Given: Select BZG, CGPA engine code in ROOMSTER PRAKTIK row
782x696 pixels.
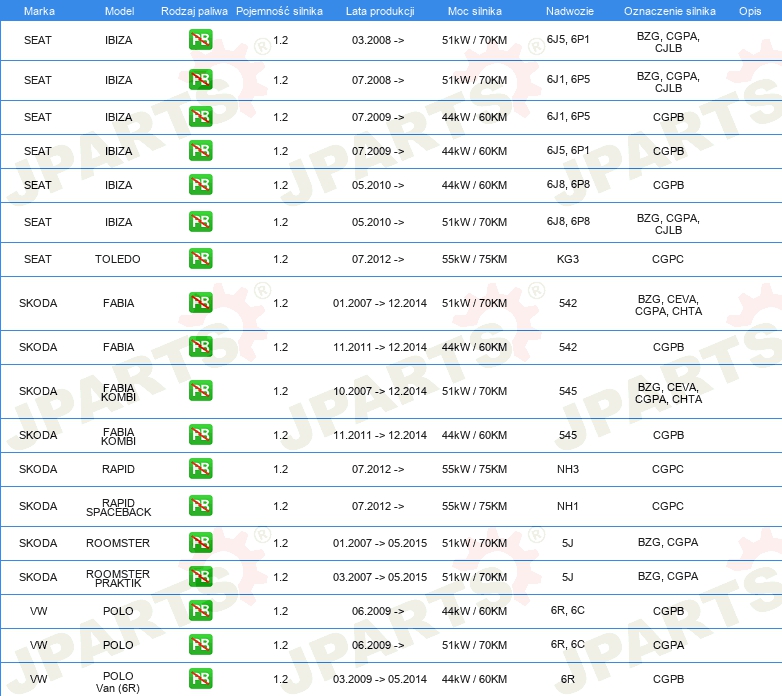Looking at the screenshot, I should pos(668,576).
